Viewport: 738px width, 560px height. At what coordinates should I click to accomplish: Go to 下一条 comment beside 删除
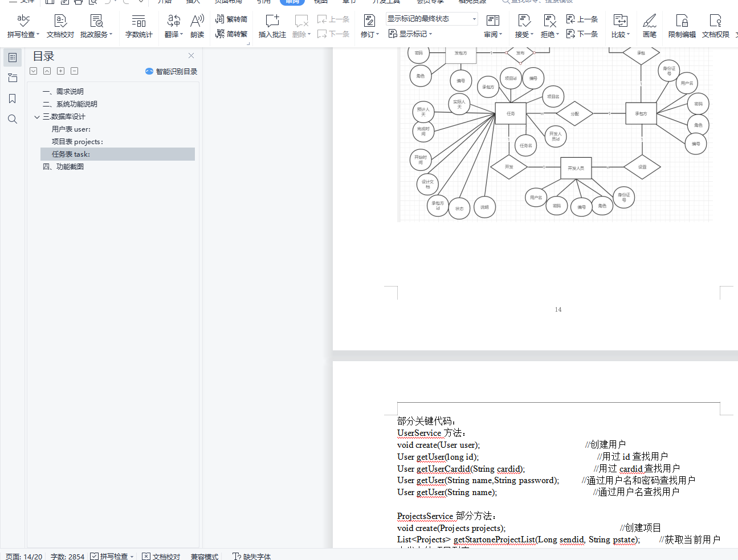pyautogui.click(x=333, y=34)
